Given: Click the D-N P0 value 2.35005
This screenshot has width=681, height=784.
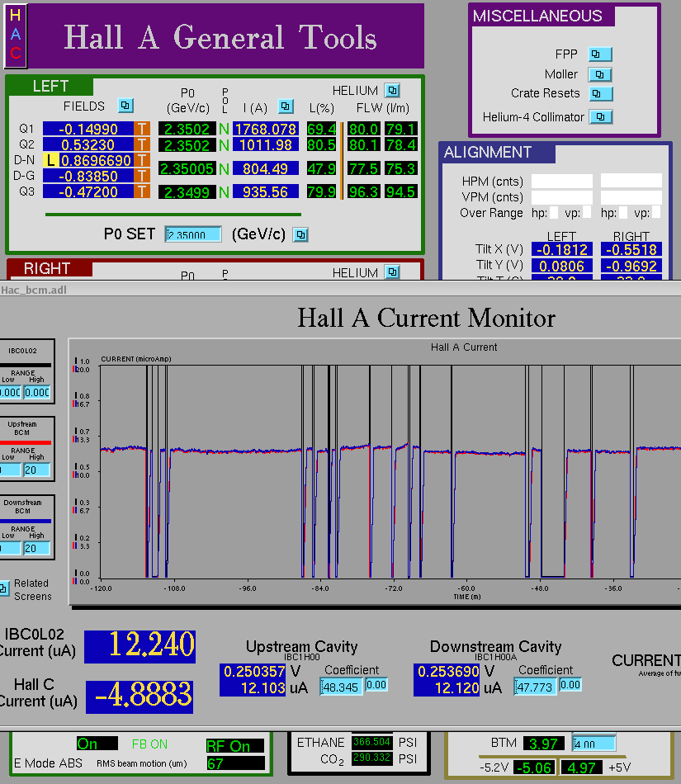Looking at the screenshot, I should pos(187,168).
